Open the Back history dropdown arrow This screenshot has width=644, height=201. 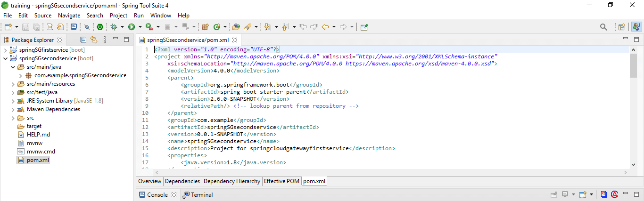click(334, 27)
